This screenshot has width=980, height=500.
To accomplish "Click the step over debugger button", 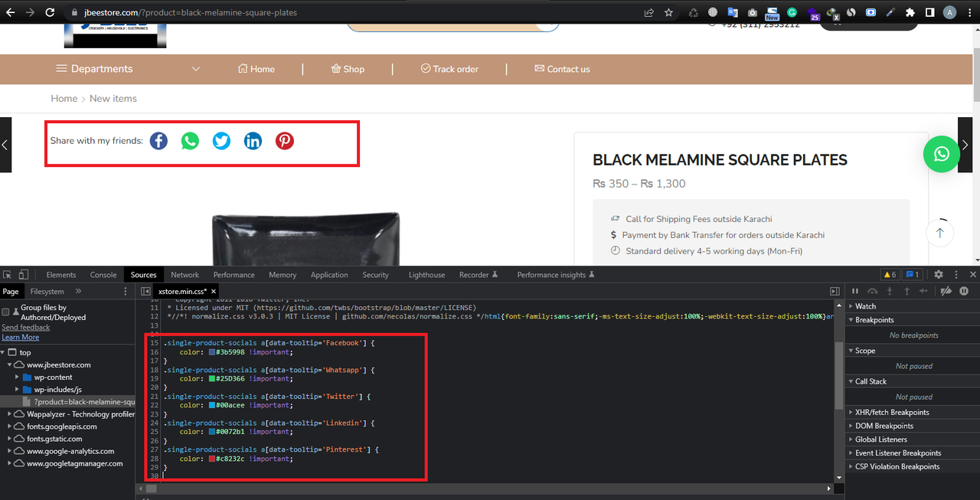I will tap(873, 291).
